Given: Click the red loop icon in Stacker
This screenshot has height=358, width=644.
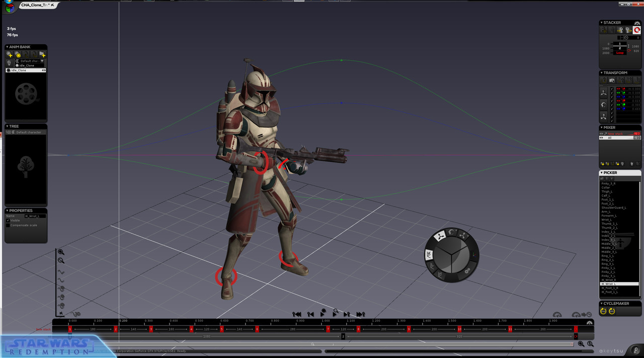Looking at the screenshot, I should coord(636,30).
